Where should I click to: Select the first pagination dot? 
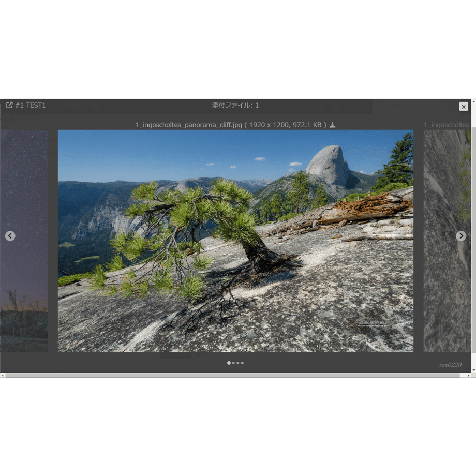tap(229, 363)
